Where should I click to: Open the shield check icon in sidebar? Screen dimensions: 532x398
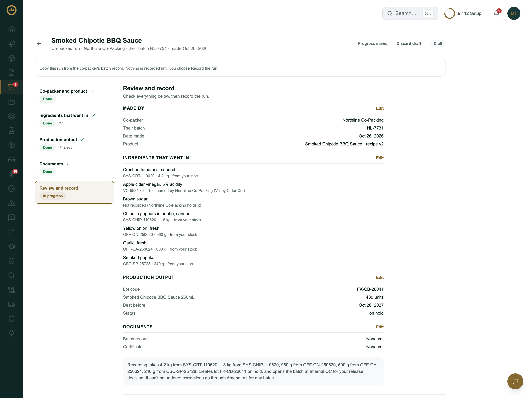click(12, 261)
